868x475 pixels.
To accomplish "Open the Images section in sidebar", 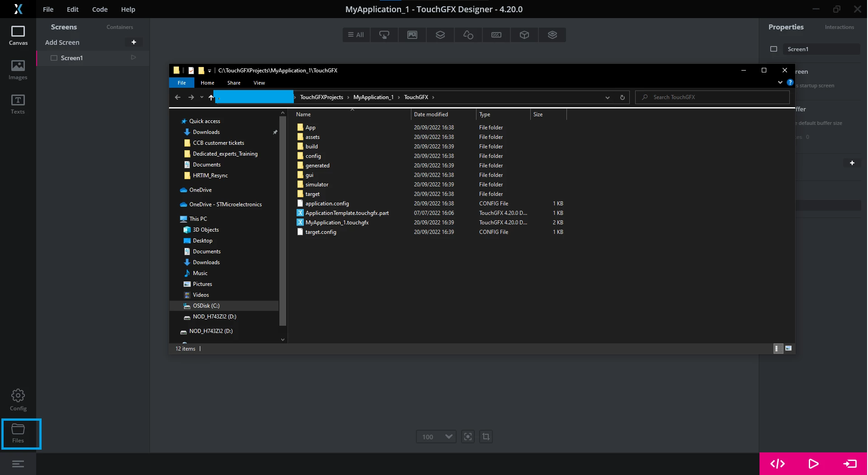I will 18,70.
